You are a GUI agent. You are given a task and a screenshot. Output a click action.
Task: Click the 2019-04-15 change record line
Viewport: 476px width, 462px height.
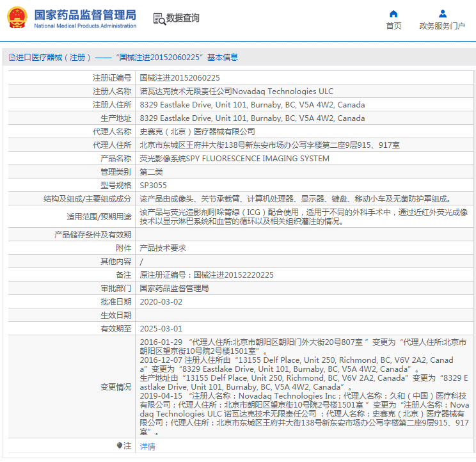coord(304,414)
